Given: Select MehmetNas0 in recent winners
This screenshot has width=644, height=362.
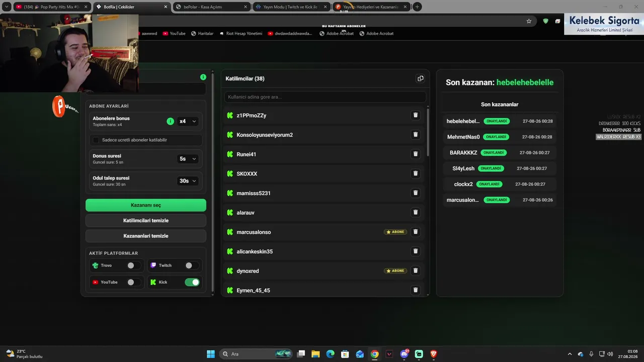Looking at the screenshot, I should (x=500, y=137).
